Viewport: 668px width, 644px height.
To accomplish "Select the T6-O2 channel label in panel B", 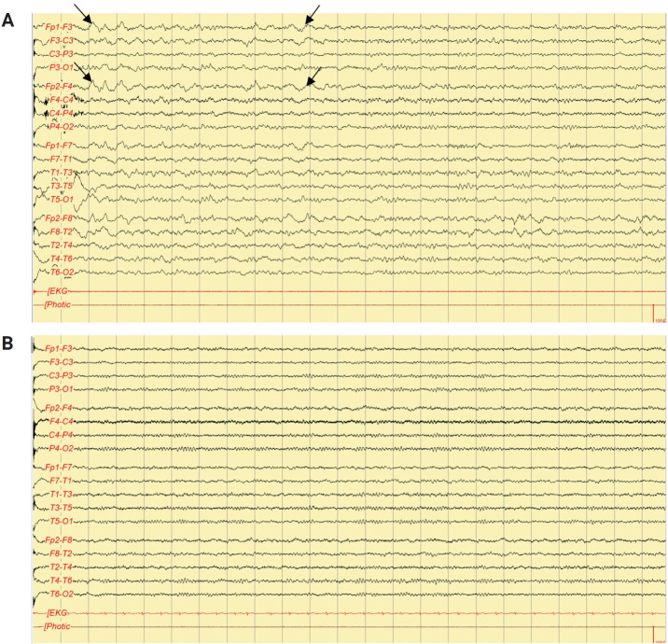I will coord(62,594).
